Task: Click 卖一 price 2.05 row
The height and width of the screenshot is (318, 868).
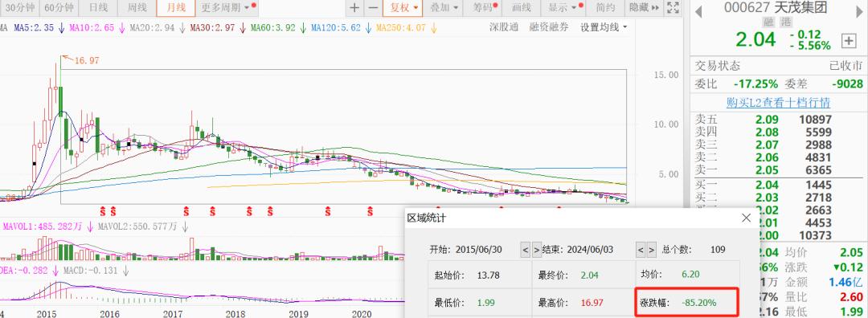Action: [x=778, y=170]
